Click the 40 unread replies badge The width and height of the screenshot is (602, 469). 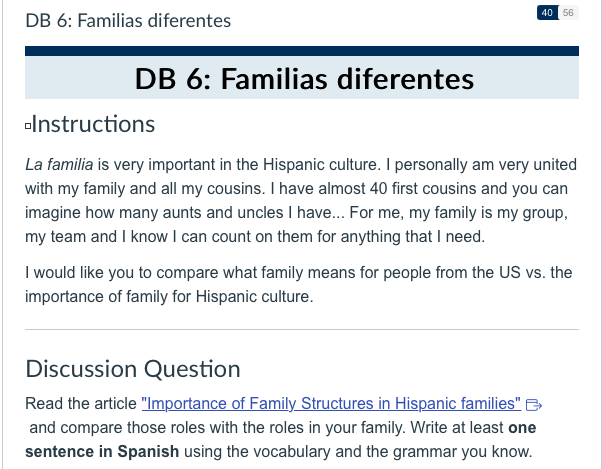[x=547, y=13]
